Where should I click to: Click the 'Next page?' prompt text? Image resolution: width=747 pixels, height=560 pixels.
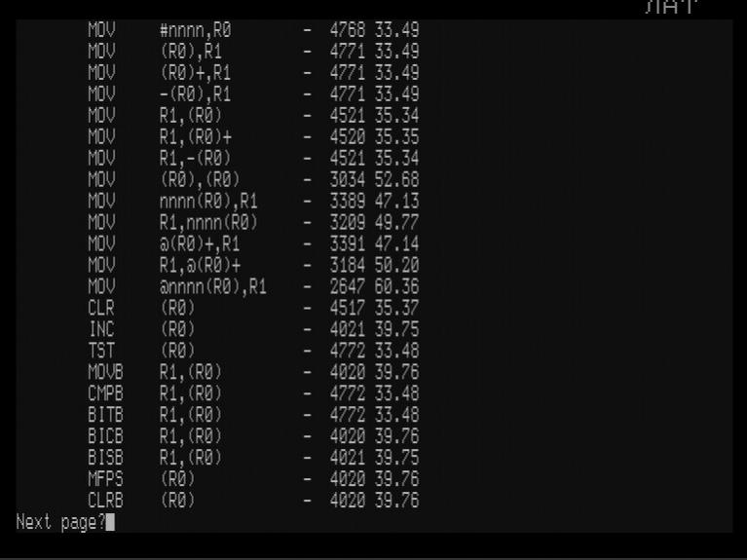[61, 522]
